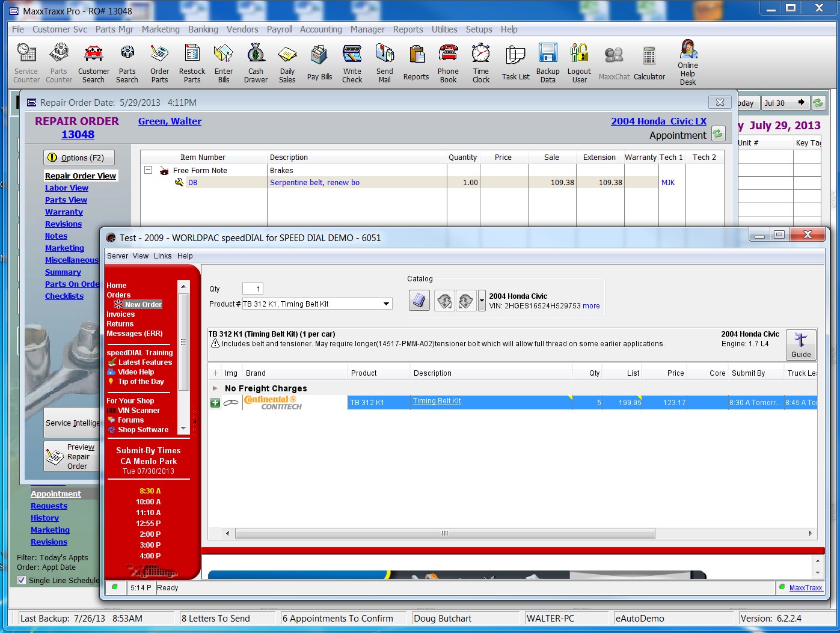Select the Enter Bills icon
Image resolution: width=840 pixels, height=633 pixels.
(224, 63)
